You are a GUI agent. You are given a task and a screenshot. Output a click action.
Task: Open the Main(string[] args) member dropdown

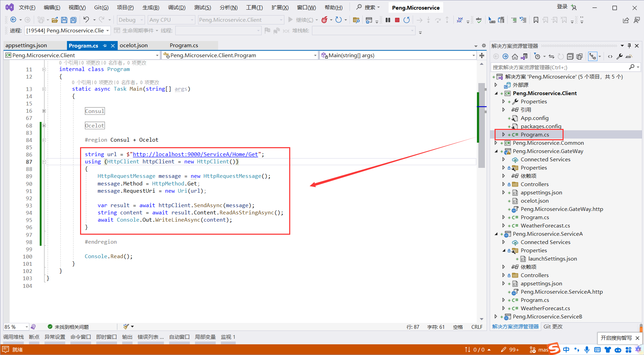tap(398, 55)
